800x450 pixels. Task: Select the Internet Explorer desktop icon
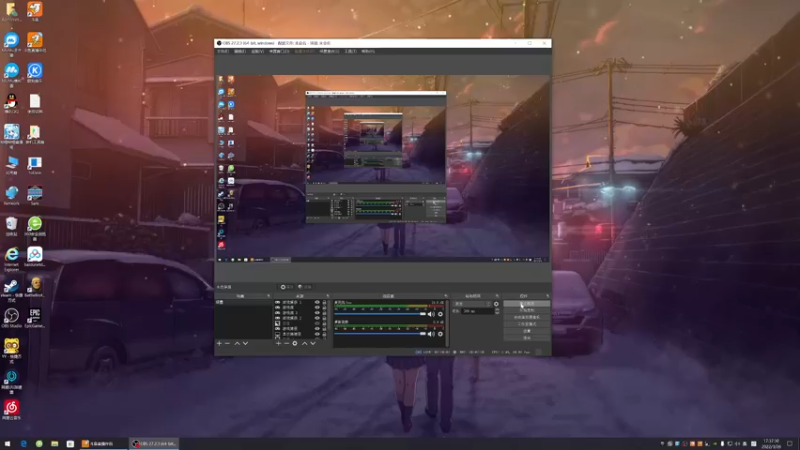click(11, 258)
